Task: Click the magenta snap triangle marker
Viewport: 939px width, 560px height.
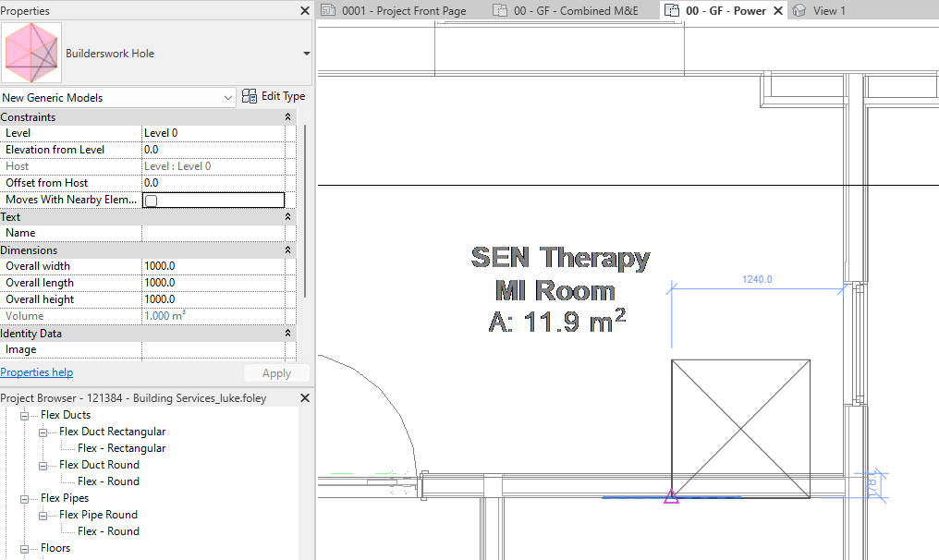Action: tap(671, 496)
